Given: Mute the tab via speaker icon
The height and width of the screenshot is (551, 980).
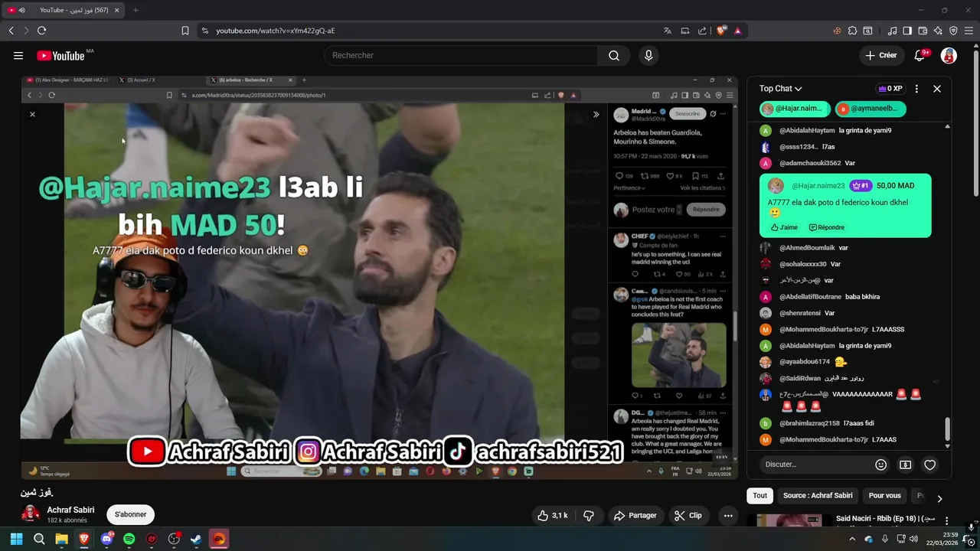Looking at the screenshot, I should (21, 10).
